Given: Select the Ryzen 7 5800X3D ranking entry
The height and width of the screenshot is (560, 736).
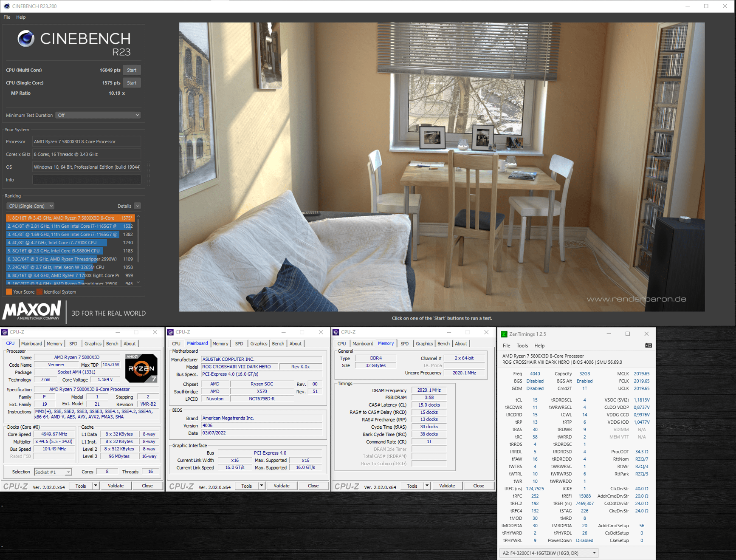Looking at the screenshot, I should (70, 218).
